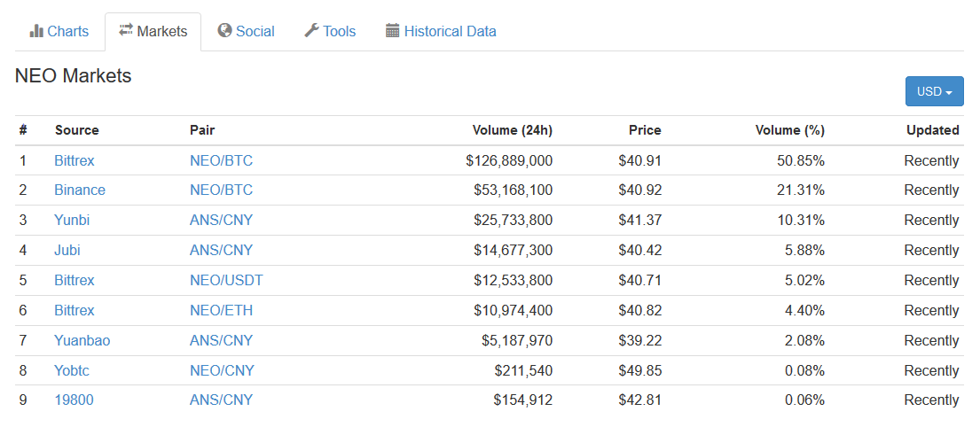Open the NEO/USDT pair link
980x427 pixels.
point(226,280)
